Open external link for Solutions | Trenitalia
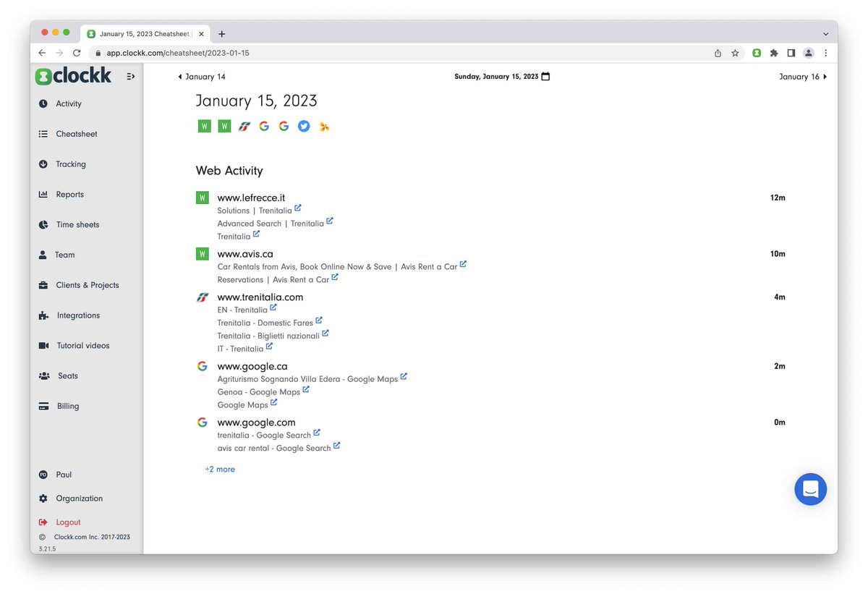Image resolution: width=868 pixels, height=594 pixels. [x=298, y=208]
